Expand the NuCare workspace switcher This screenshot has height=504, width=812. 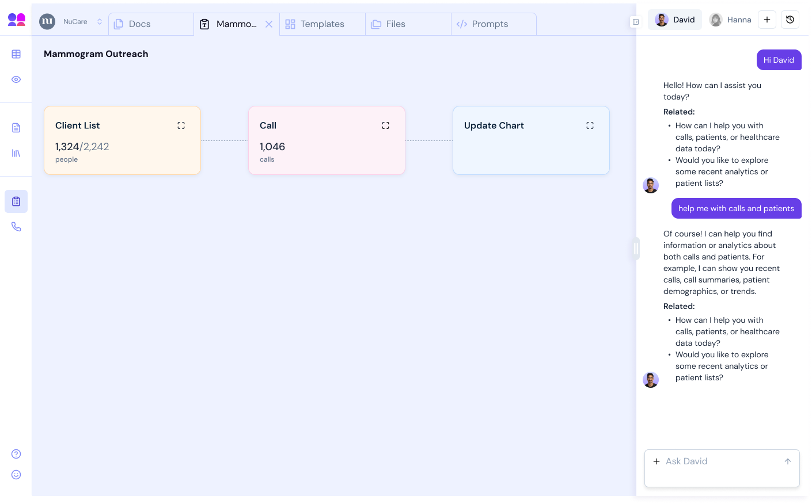(x=99, y=22)
